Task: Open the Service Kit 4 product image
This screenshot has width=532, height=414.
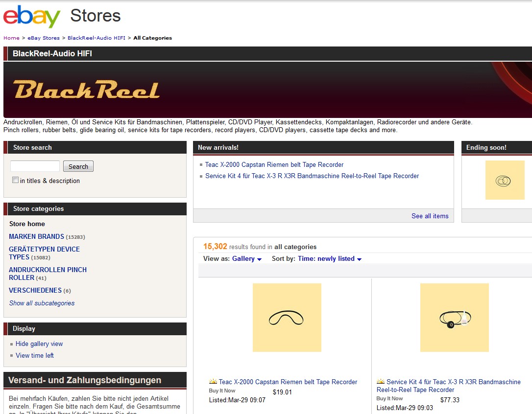Action: click(x=454, y=318)
